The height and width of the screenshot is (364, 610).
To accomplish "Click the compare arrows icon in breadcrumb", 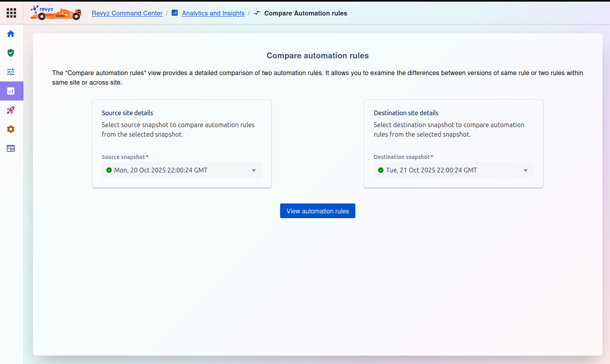I will click(x=257, y=13).
